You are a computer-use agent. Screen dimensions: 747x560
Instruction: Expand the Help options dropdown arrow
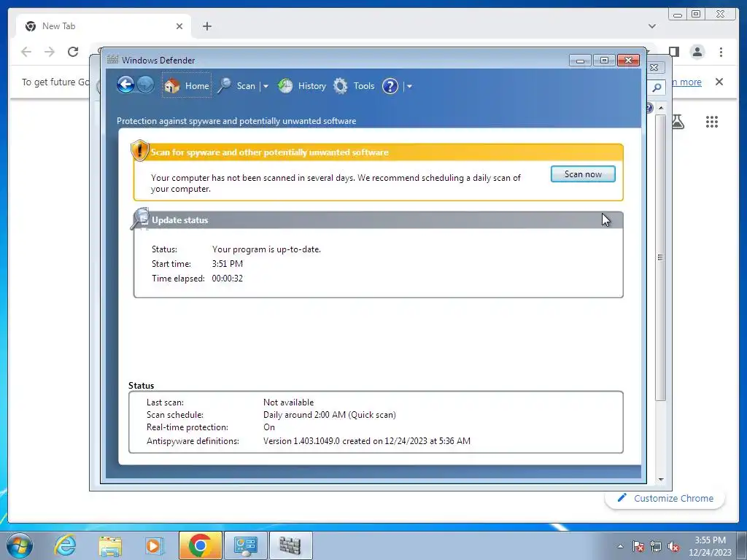(x=409, y=86)
